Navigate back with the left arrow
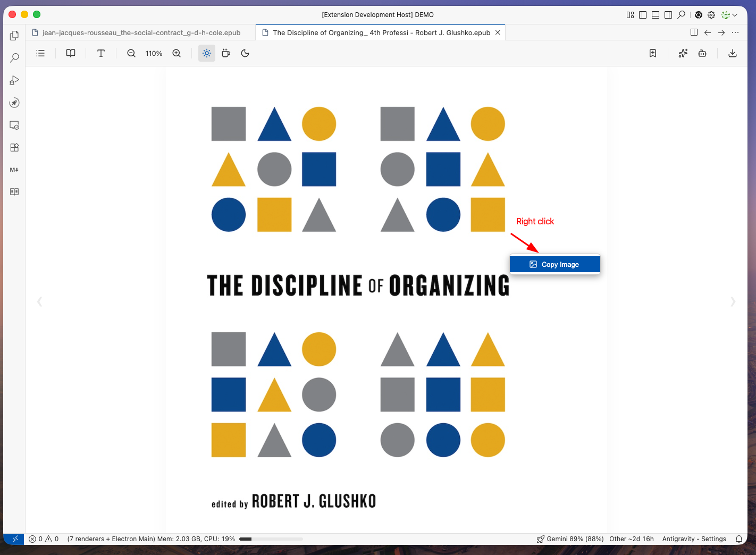The height and width of the screenshot is (555, 756). [708, 32]
